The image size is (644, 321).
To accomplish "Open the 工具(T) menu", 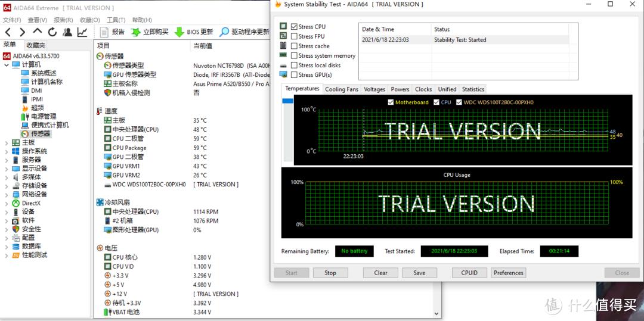I will point(116,20).
